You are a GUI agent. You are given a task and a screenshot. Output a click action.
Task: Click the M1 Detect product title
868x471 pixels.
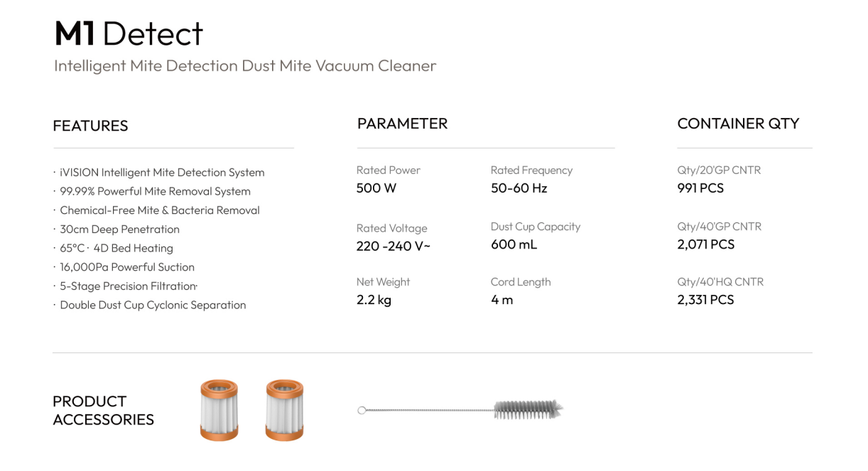pos(129,33)
